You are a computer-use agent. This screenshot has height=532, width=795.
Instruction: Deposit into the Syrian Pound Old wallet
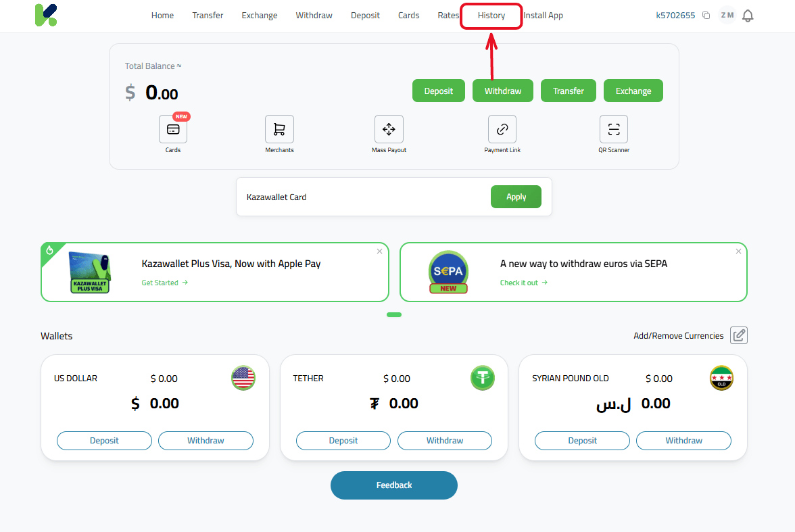point(583,441)
